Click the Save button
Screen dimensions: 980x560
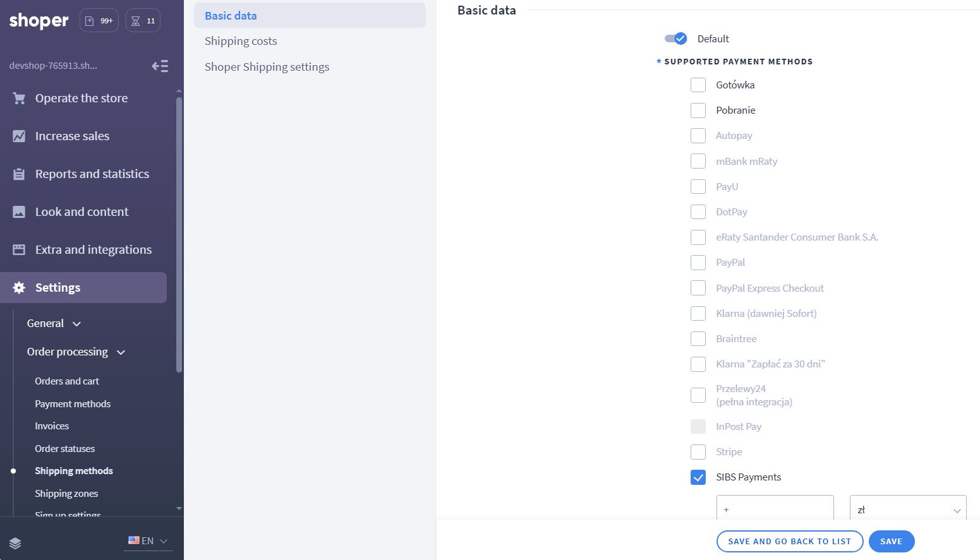[891, 541]
